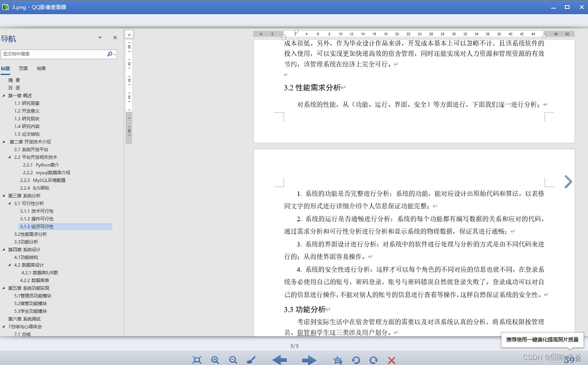Viewport: 588px width, 365px height.
Task: Jump to 2.1 系统开发平台
Action: (x=31, y=150)
